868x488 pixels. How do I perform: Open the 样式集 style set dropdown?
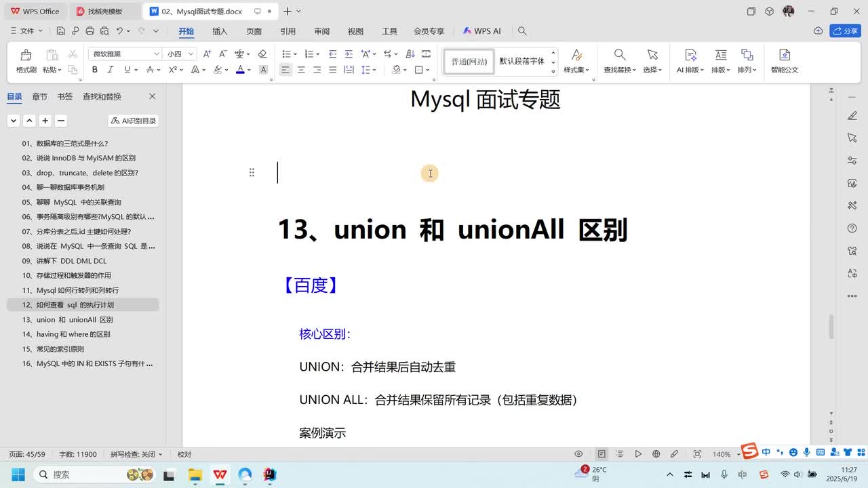[x=576, y=70]
